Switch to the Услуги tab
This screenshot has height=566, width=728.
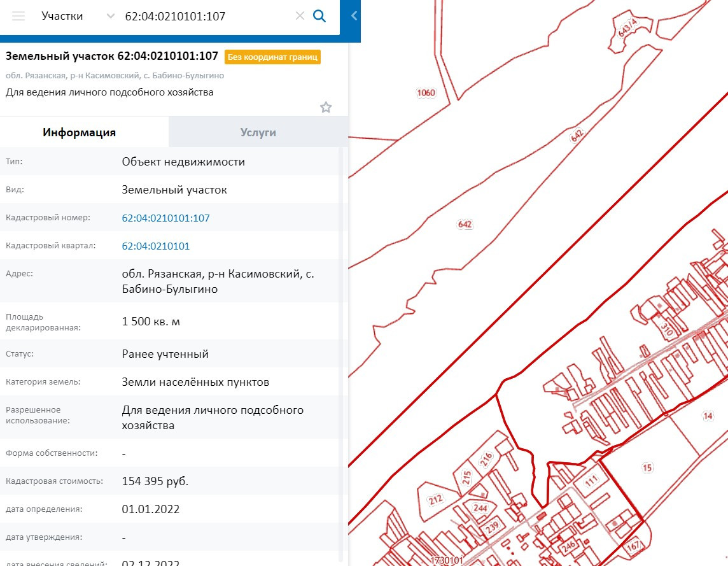pos(258,132)
